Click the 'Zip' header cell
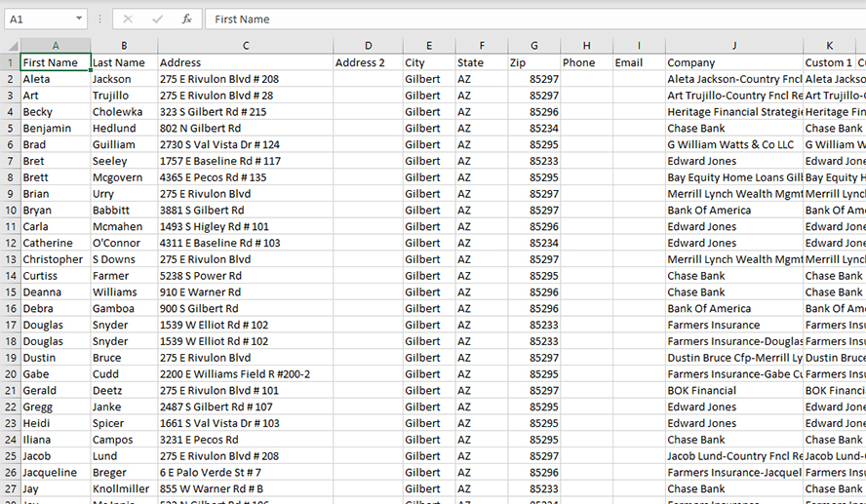 pos(534,62)
